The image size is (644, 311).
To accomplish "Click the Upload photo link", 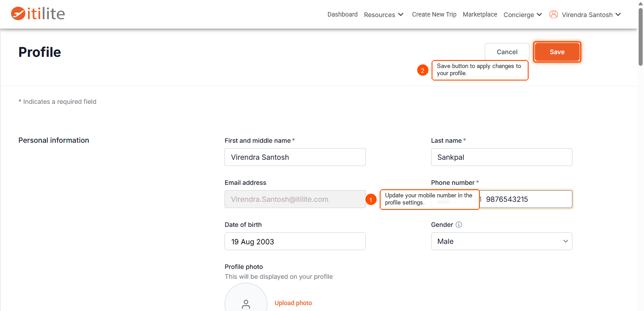I will 293,303.
